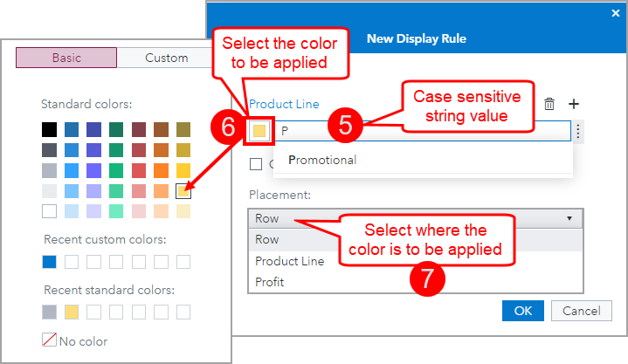The width and height of the screenshot is (628, 364).
Task: Click the trash delete rule icon
Action: (549, 104)
